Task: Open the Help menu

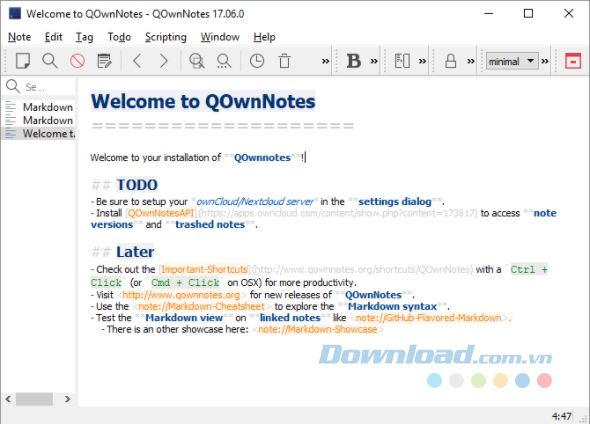Action: [265, 37]
